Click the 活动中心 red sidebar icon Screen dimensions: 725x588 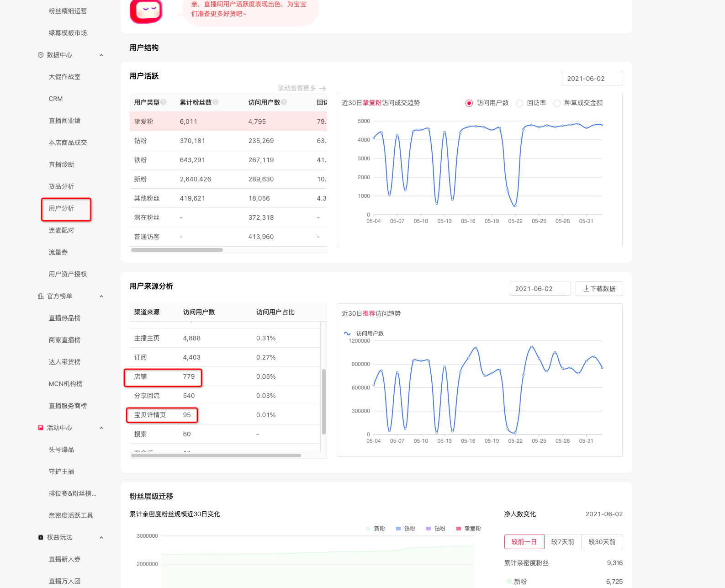pyautogui.click(x=41, y=428)
